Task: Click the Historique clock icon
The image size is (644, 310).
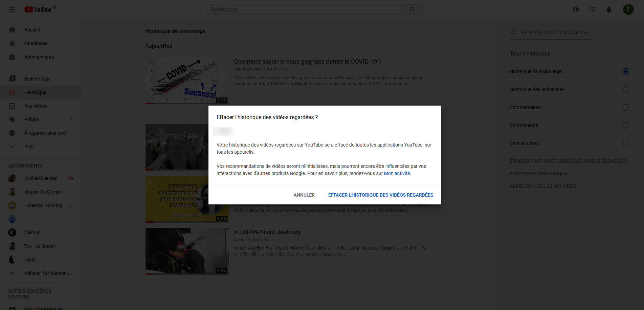Action: (12, 92)
